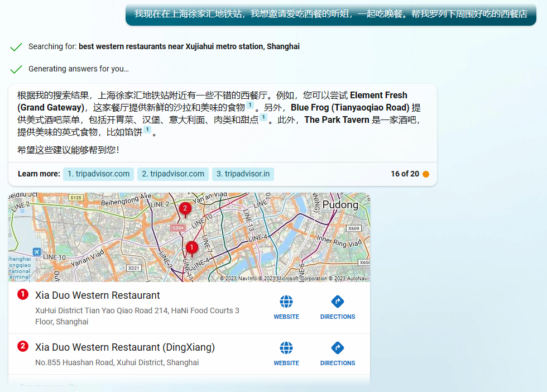Click the user's Chinese message bubble
The image size is (547, 392).
pyautogui.click(x=330, y=15)
